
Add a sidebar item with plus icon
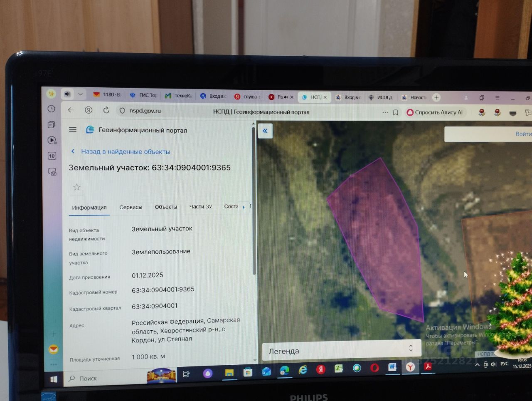click(x=53, y=334)
